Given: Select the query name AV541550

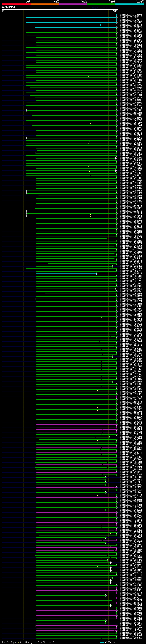Looking at the screenshot, I should 8,7.
